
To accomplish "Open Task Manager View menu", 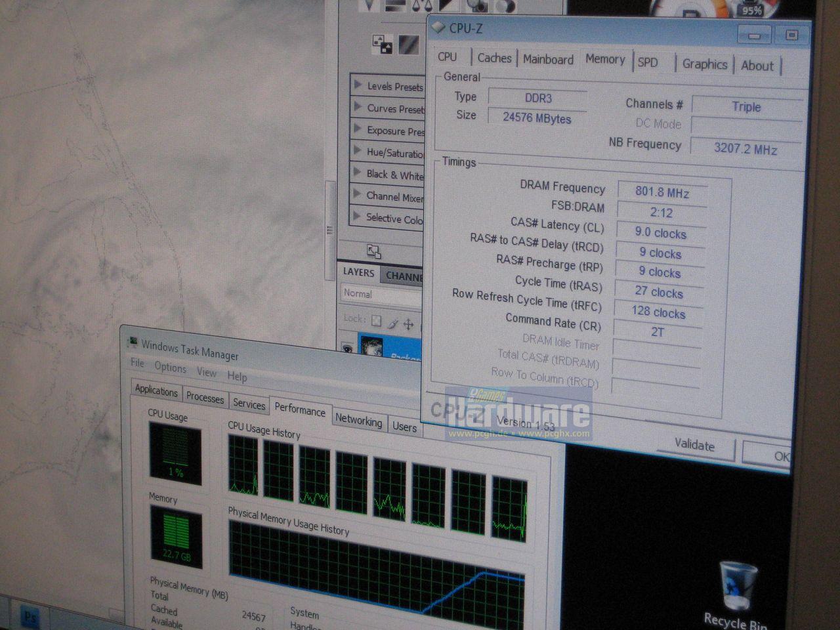I will coord(207,372).
